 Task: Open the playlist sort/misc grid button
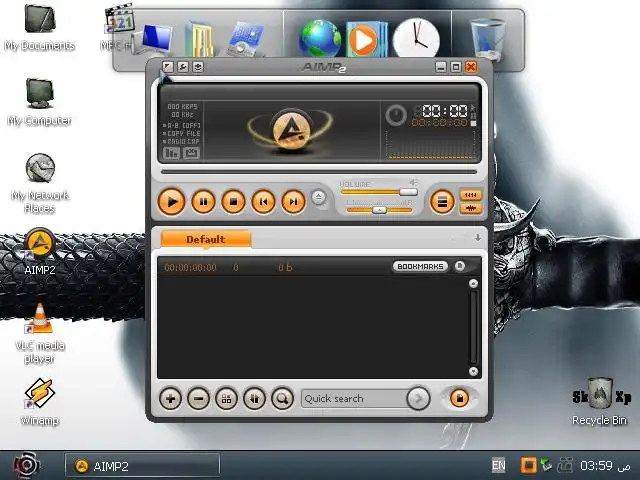[x=226, y=398]
